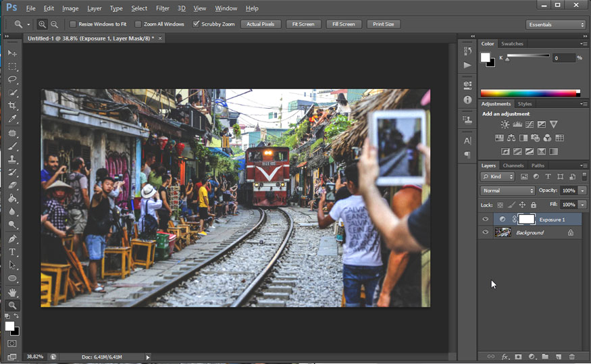The width and height of the screenshot is (591, 364).
Task: Open status bar info arrow
Action: (148, 357)
